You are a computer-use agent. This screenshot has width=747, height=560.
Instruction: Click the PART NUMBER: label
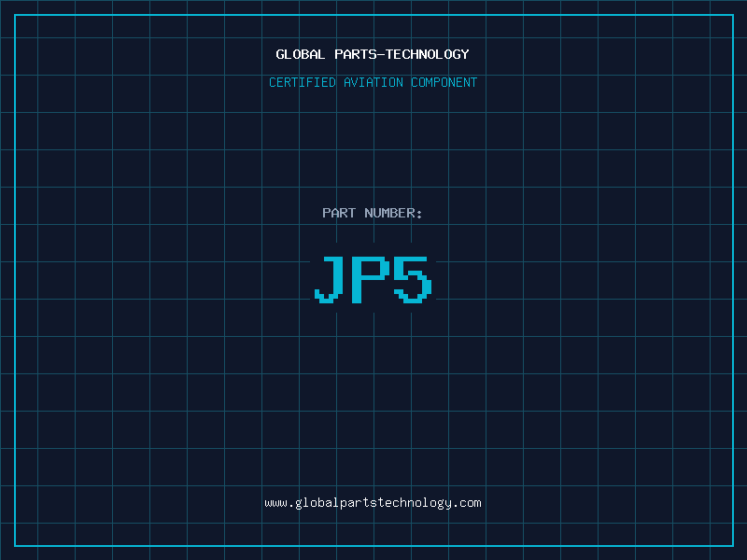click(373, 213)
